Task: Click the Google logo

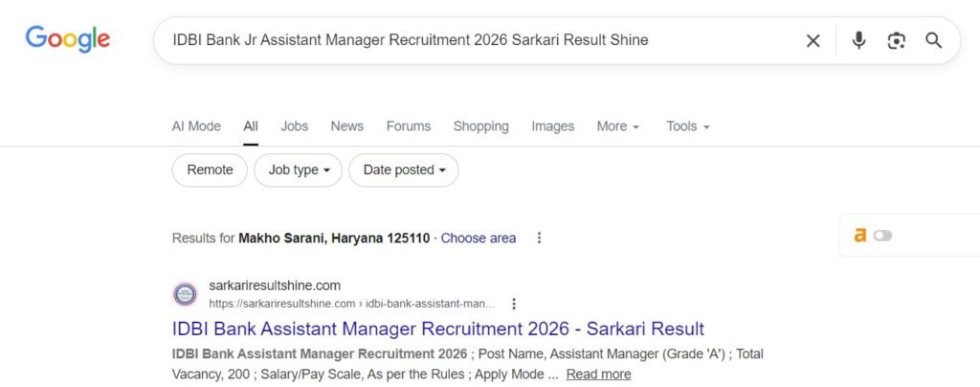Action: click(67, 39)
